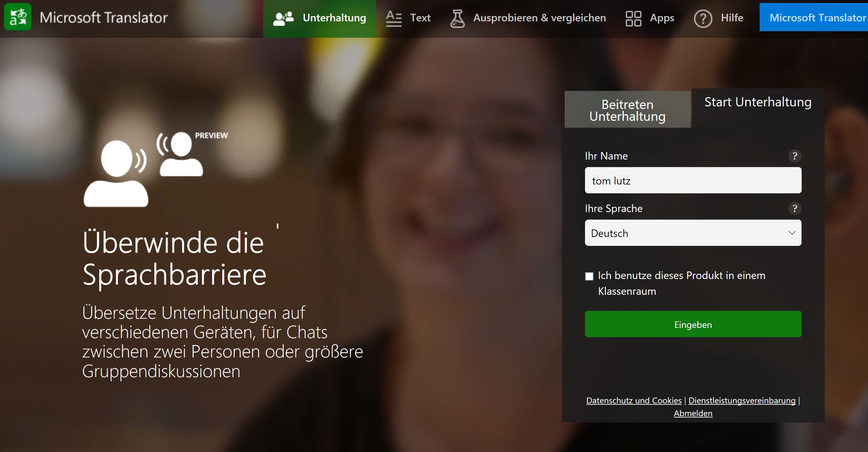
Task: Click the help icon beside Ihr Name
Action: click(x=794, y=156)
